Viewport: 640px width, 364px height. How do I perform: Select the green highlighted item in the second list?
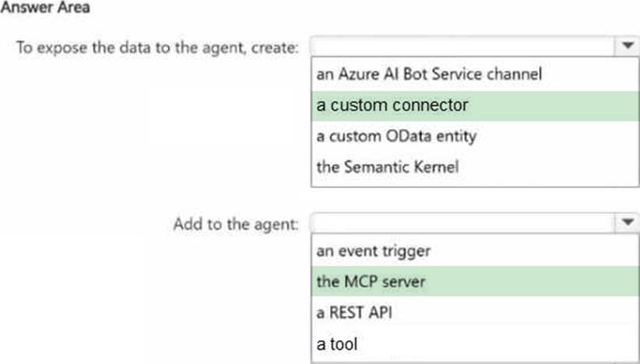pos(475,281)
